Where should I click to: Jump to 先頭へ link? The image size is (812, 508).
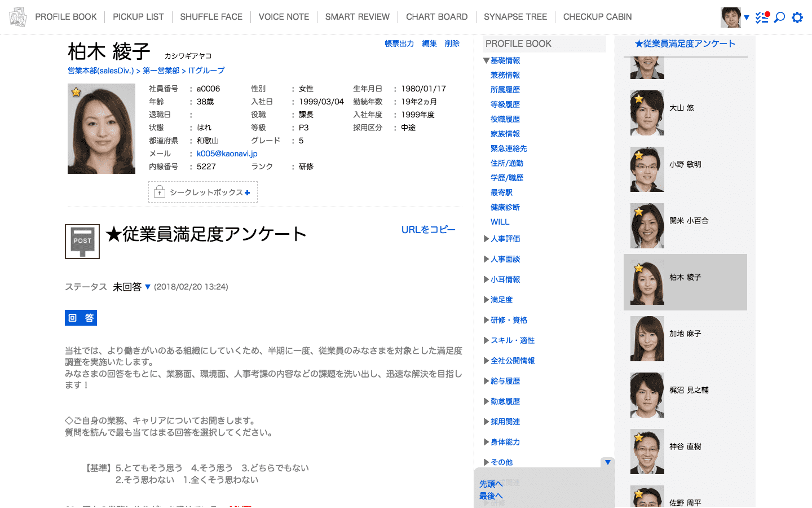pyautogui.click(x=491, y=484)
